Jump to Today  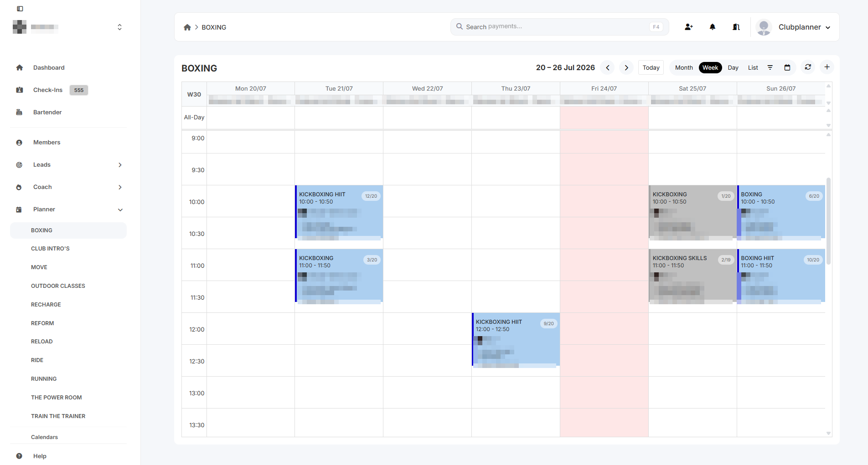(x=651, y=67)
